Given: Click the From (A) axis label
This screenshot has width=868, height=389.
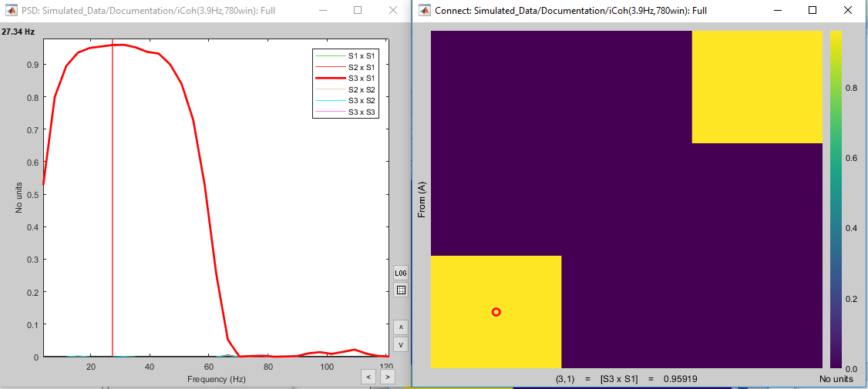Looking at the screenshot, I should [421, 200].
